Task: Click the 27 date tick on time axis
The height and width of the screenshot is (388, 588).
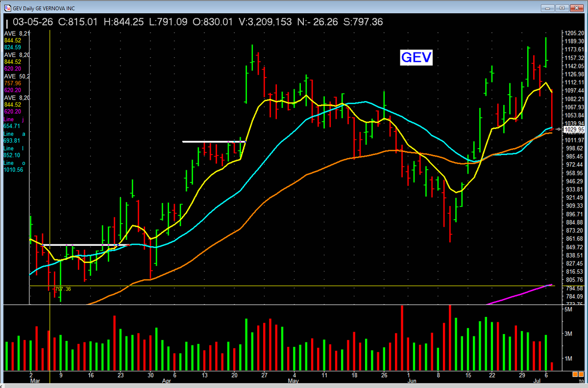Action: pos(264,375)
